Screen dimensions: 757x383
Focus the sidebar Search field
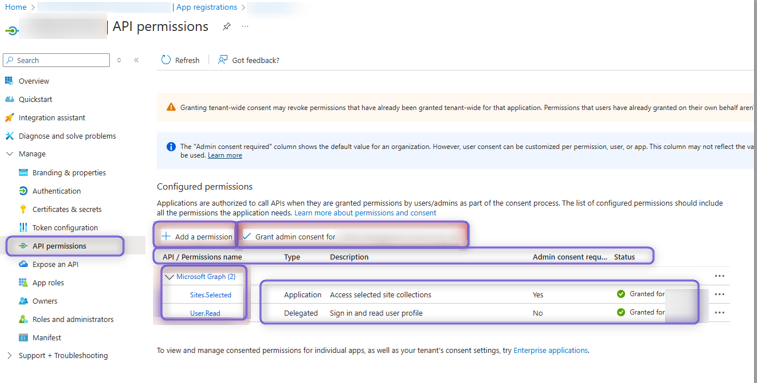(x=56, y=60)
